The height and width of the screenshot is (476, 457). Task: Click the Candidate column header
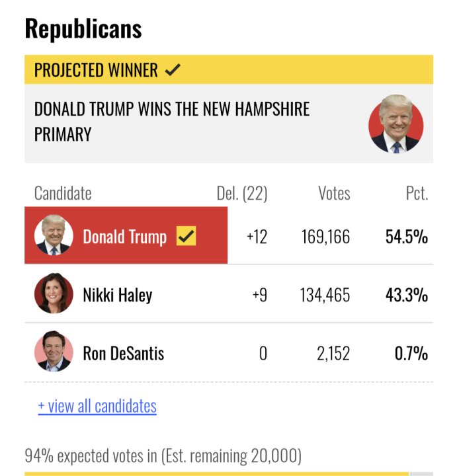tap(63, 193)
